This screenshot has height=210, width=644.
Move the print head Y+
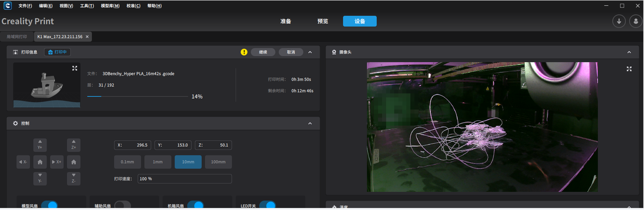(x=40, y=145)
